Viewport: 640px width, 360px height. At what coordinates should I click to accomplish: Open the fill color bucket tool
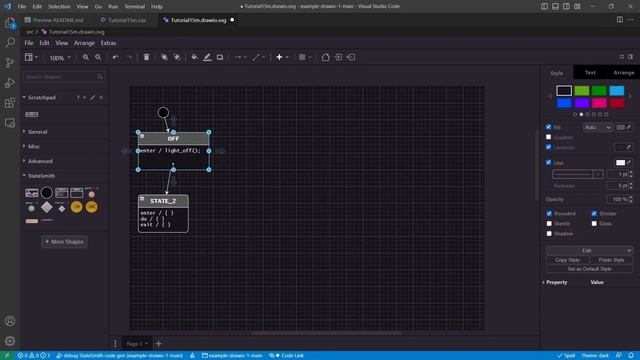point(194,57)
